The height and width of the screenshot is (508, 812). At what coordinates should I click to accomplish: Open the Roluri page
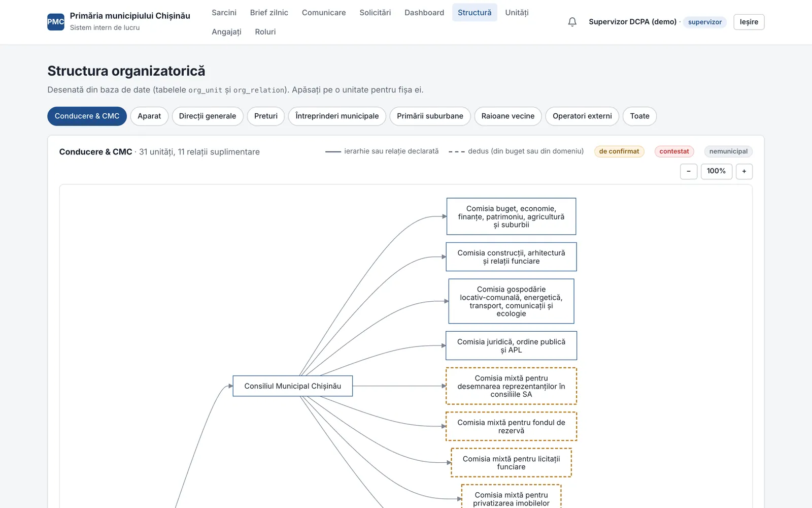pyautogui.click(x=265, y=31)
